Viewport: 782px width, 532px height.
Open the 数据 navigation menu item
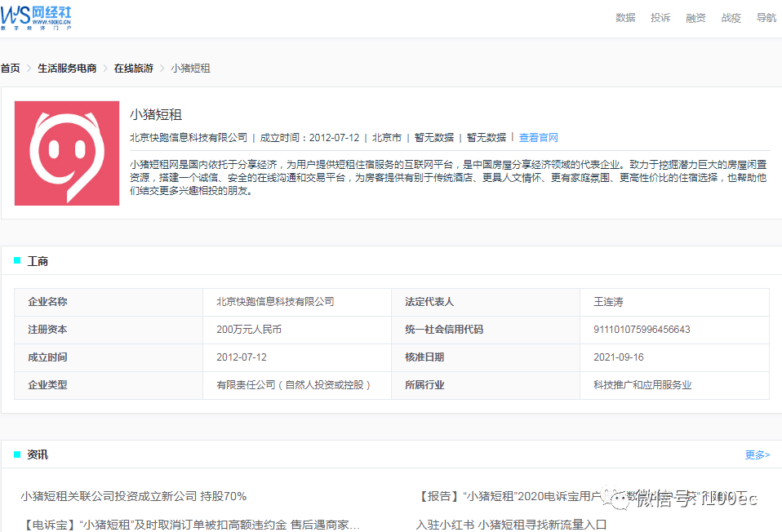pos(625,18)
